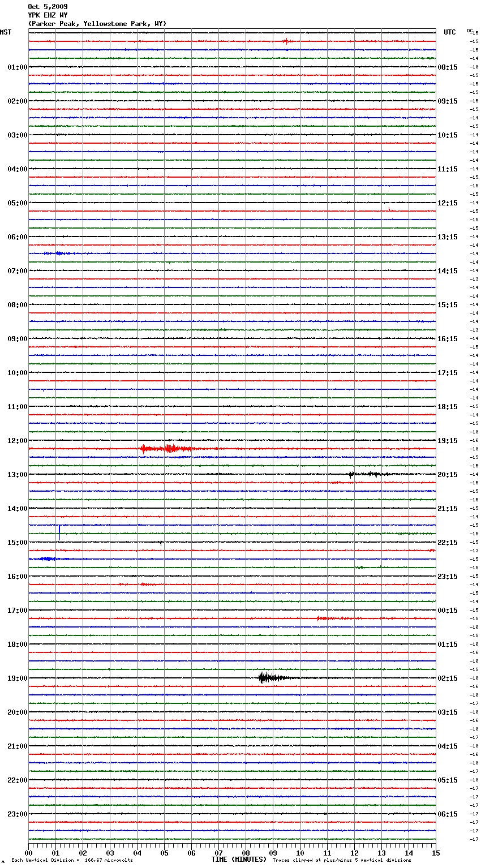This screenshot has width=481, height=868.
Task: Click the 12:15 UTC time label
Action: pos(448,203)
